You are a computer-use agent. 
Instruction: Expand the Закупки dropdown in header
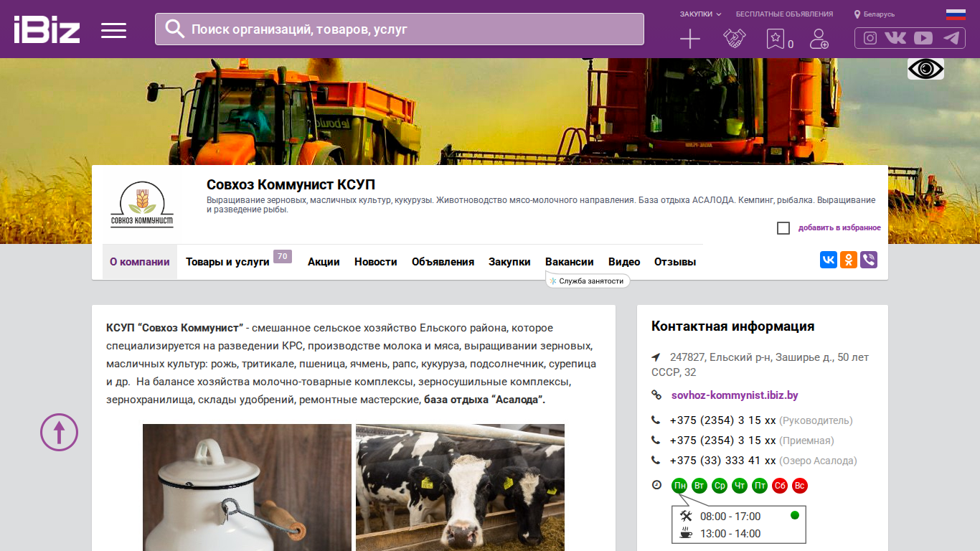click(x=700, y=14)
